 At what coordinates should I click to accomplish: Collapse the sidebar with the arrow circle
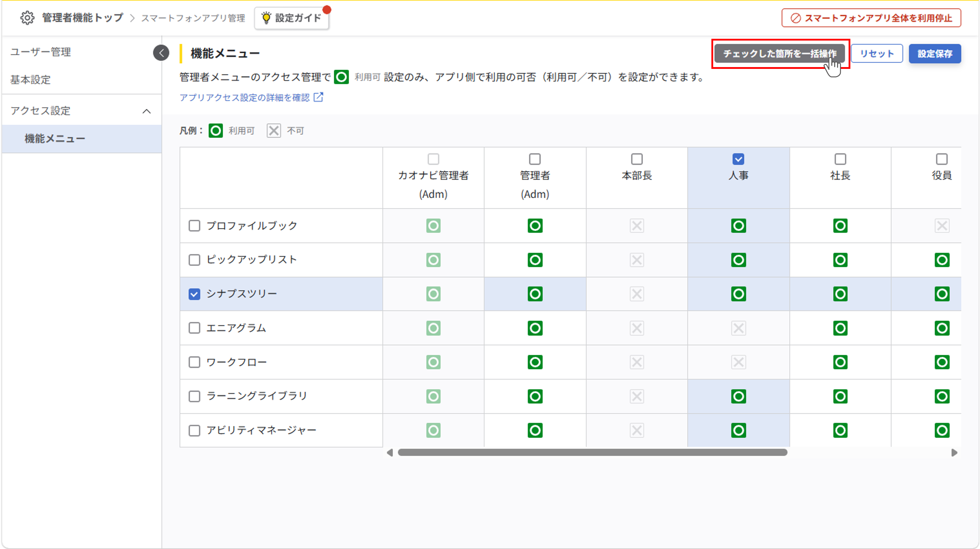[161, 53]
